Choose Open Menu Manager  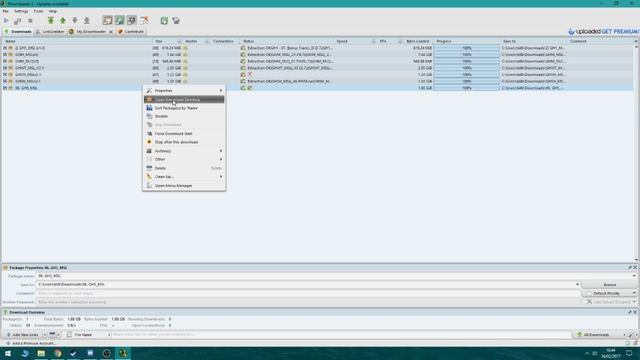click(184, 186)
